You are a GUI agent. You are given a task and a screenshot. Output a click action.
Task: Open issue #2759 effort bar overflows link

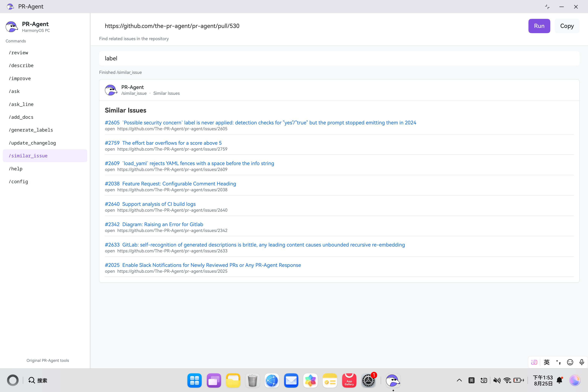point(163,143)
